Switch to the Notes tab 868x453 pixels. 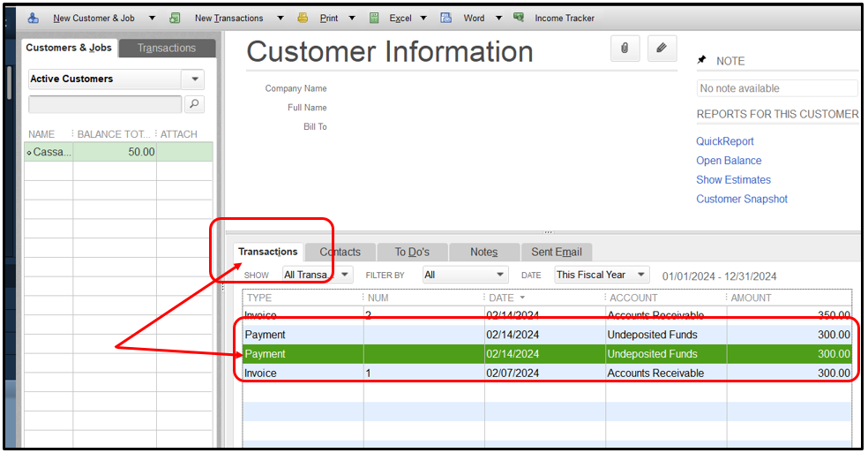483,253
